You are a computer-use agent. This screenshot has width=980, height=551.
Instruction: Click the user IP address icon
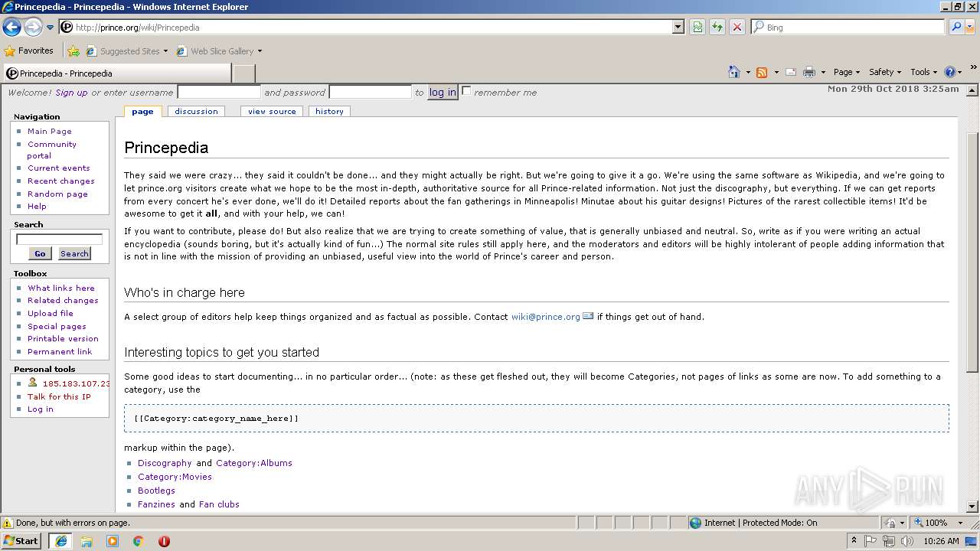33,382
